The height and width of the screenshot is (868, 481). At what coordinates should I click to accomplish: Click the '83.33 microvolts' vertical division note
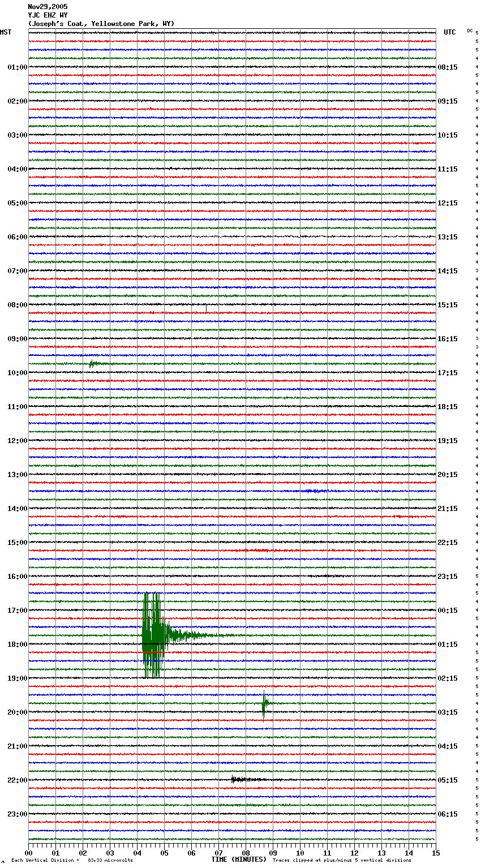tap(110, 860)
